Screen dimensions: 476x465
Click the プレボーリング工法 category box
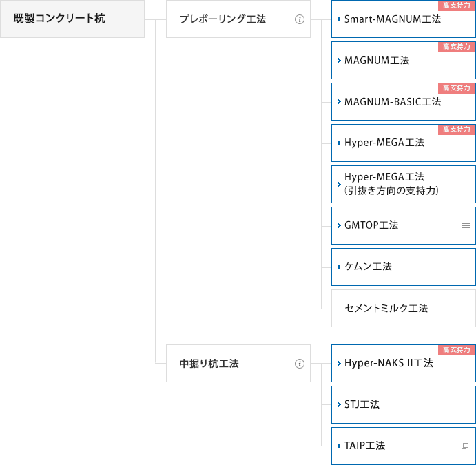238,19
